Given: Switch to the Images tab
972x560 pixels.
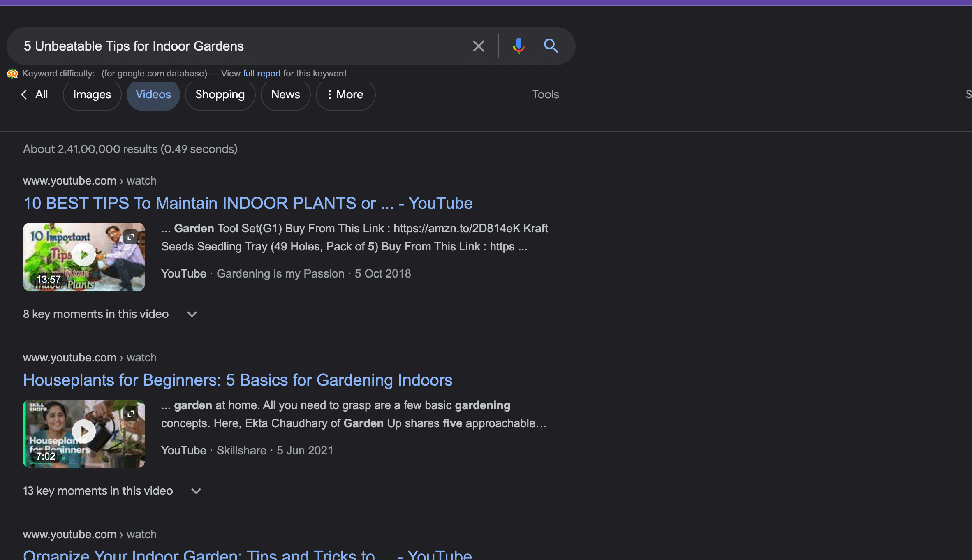Looking at the screenshot, I should 92,95.
